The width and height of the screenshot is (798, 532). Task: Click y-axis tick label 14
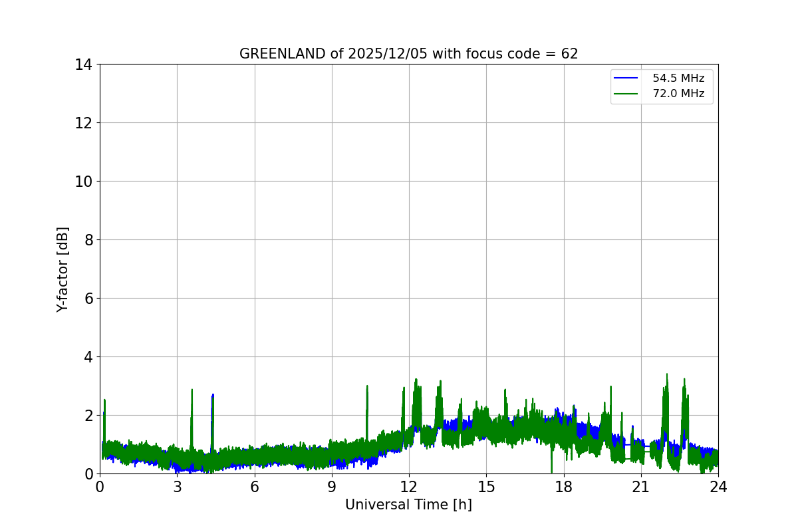(x=84, y=65)
